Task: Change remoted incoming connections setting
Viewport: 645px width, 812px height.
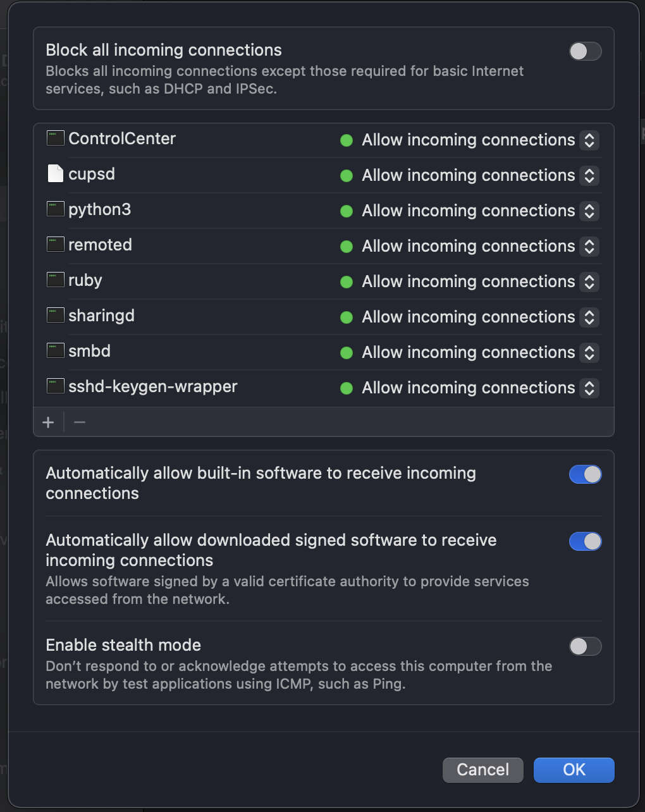Action: click(x=589, y=247)
